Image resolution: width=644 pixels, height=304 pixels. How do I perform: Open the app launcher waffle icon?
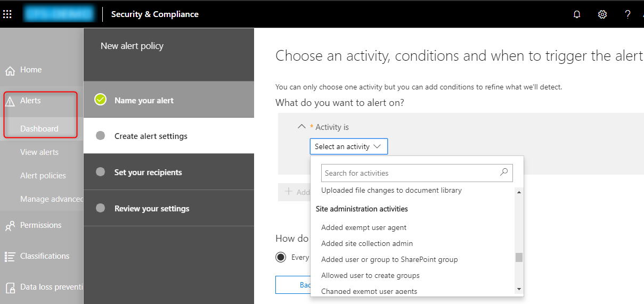tap(7, 14)
